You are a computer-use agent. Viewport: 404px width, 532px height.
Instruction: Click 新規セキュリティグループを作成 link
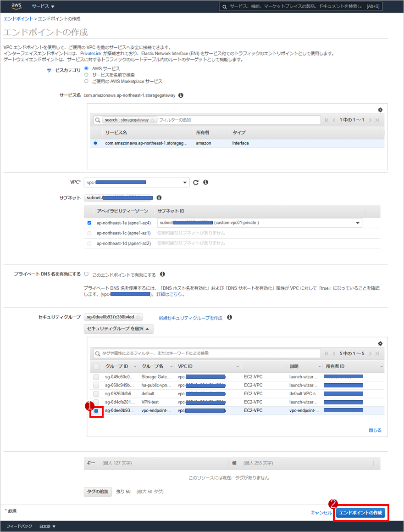point(190,318)
